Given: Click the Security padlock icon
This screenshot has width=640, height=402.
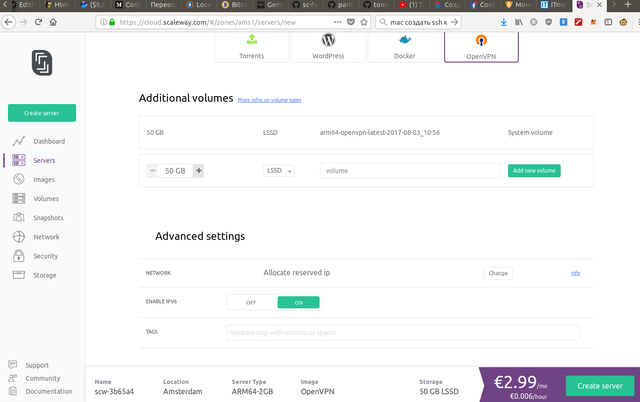Looking at the screenshot, I should pos(19,256).
